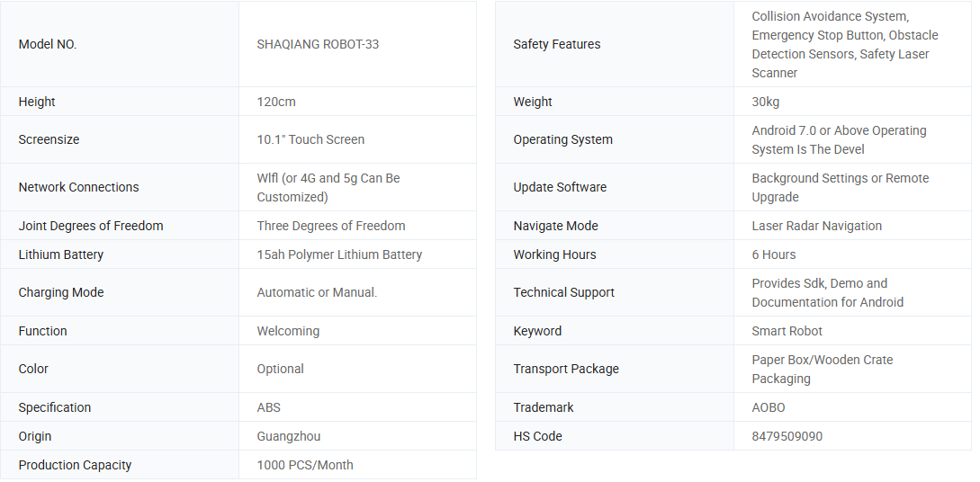The image size is (980, 482).
Task: Click the 15ah Polymer Lithium Battery text
Action: coord(339,254)
